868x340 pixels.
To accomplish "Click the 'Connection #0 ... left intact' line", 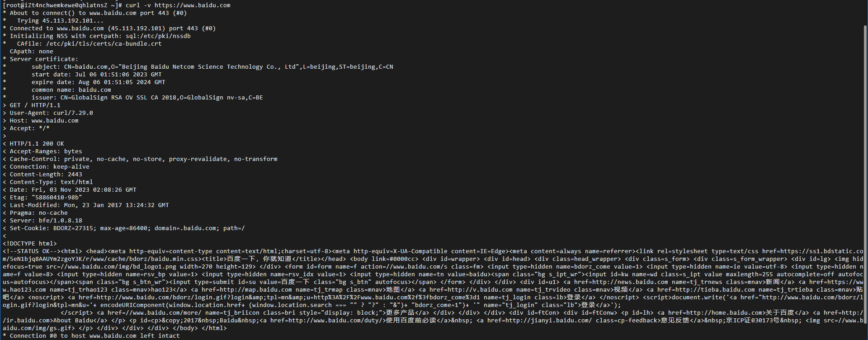I will pyautogui.click(x=91, y=336).
